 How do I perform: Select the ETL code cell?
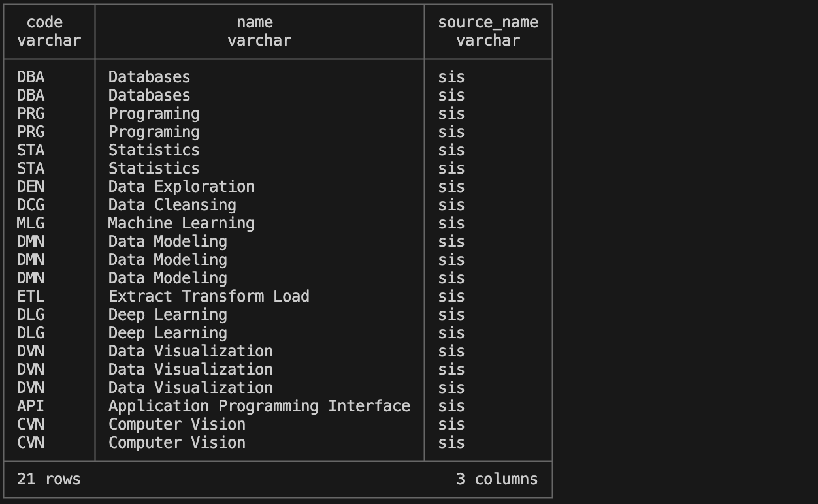pyautogui.click(x=31, y=296)
